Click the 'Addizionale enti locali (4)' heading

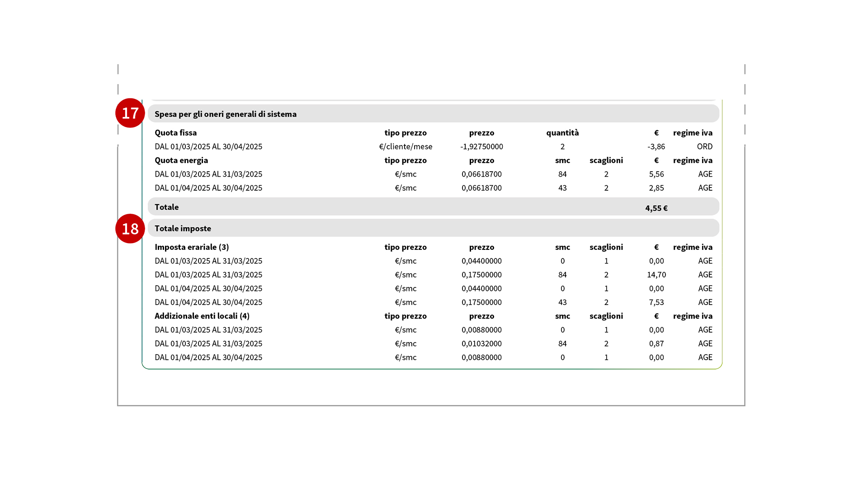202,316
